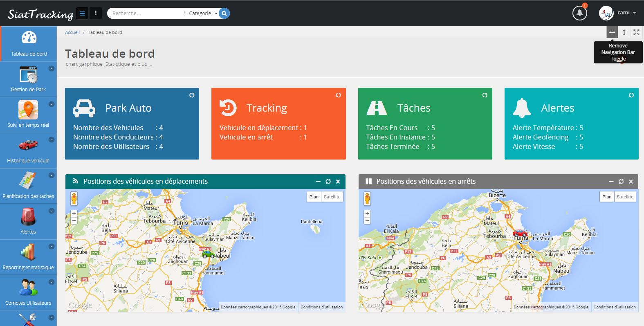
Task: Toggle the navigation bar removal button
Action: pyautogui.click(x=612, y=32)
